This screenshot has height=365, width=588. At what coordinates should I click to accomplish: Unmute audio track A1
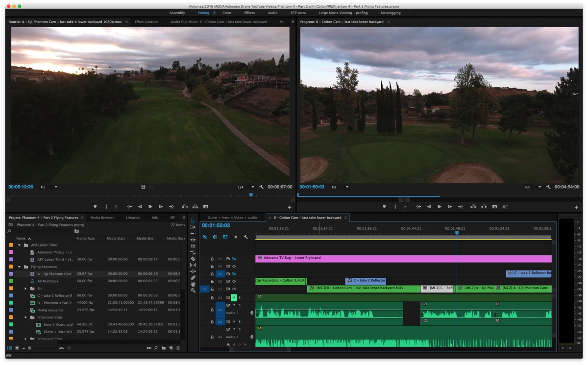[234, 298]
